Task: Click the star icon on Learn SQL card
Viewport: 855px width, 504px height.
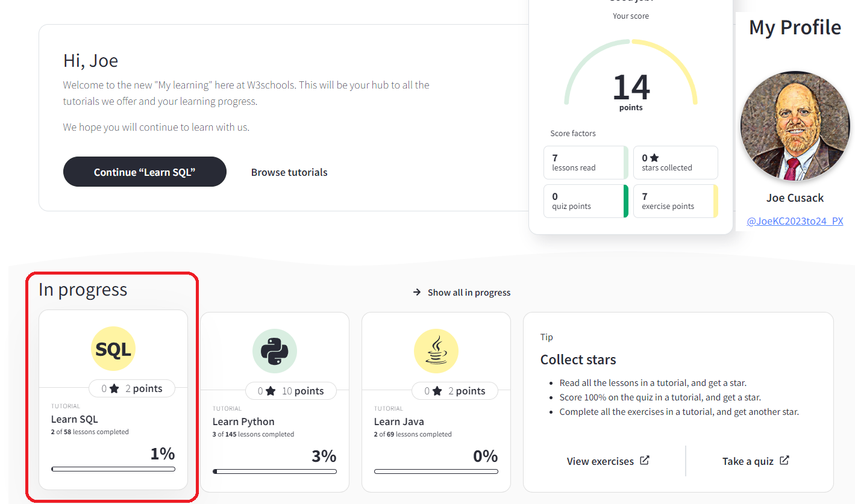Action: (114, 389)
